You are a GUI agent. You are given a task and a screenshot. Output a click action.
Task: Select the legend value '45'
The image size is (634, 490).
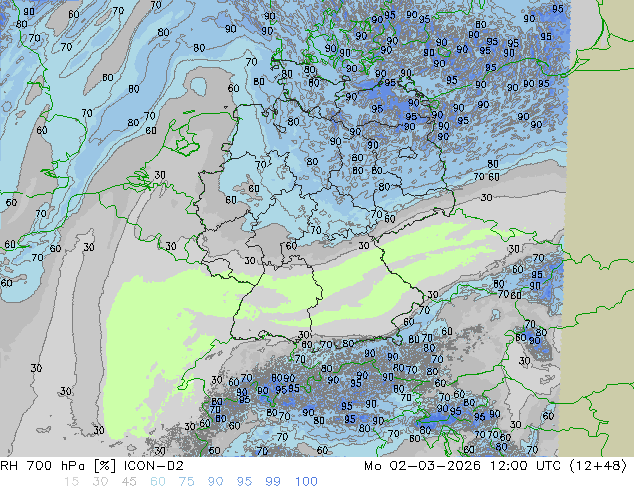[129, 482]
